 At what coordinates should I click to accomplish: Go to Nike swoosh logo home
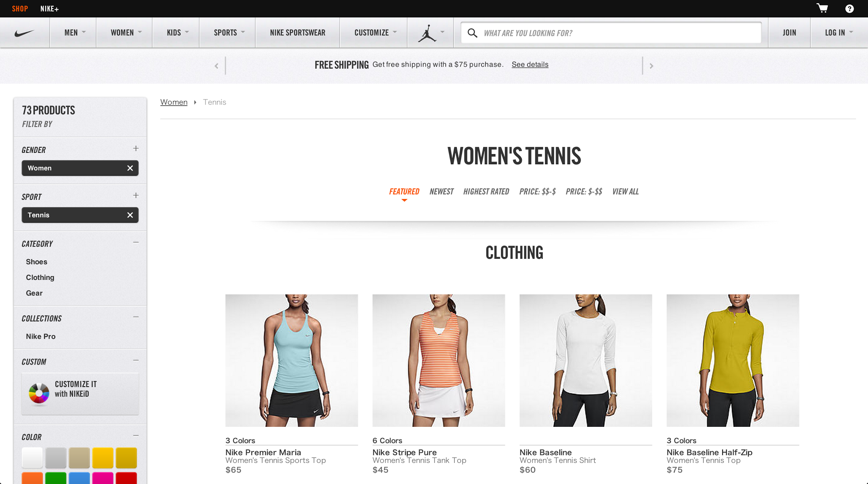25,33
